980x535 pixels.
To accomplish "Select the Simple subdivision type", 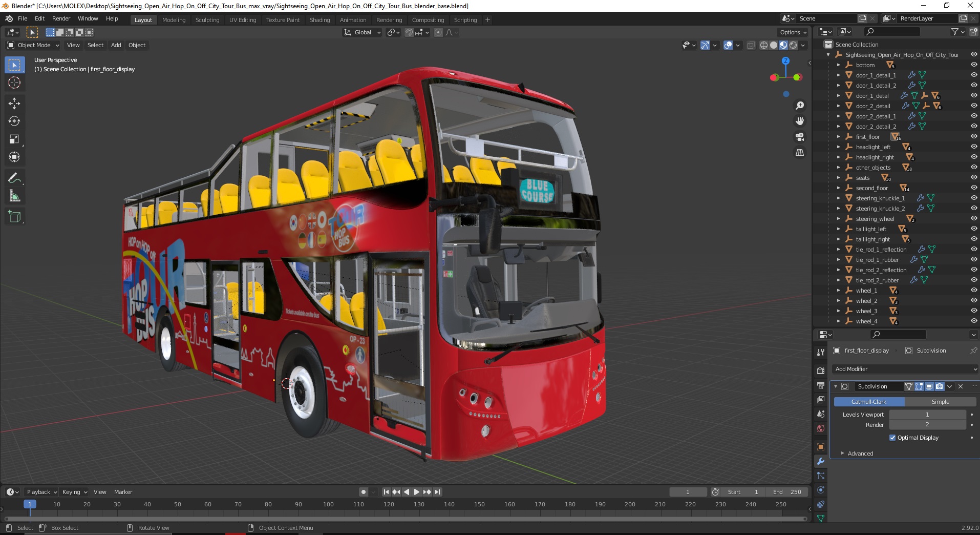I will (940, 402).
